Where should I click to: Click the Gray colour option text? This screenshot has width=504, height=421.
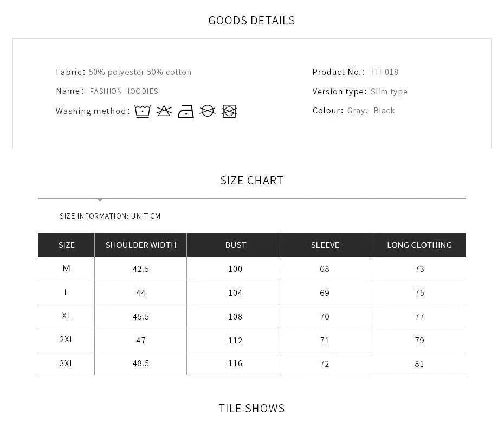(356, 111)
